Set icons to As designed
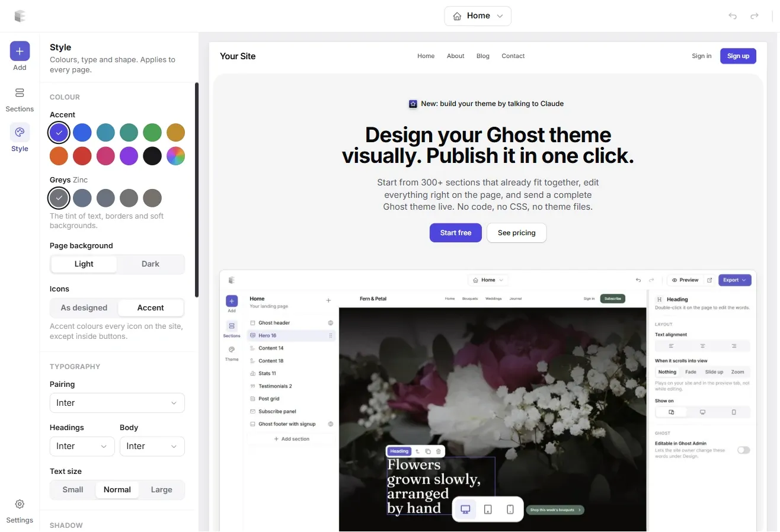780x532 pixels. (x=84, y=308)
